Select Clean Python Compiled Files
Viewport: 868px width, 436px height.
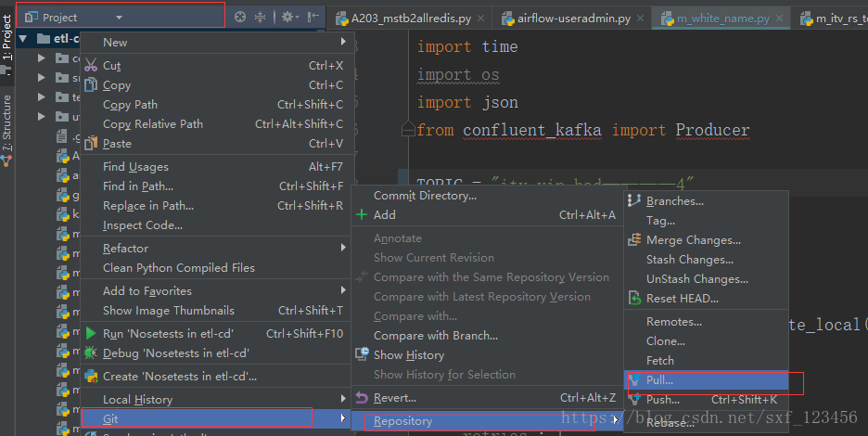tap(217, 267)
